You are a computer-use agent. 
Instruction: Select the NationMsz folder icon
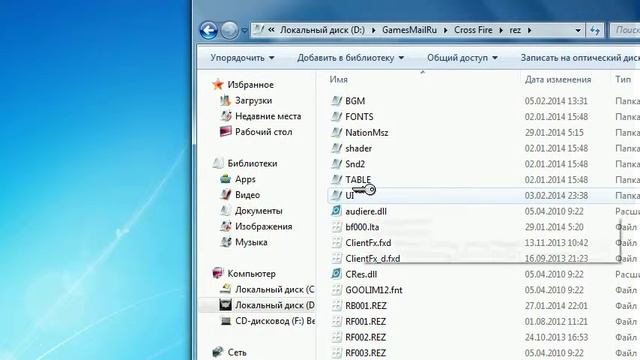336,133
